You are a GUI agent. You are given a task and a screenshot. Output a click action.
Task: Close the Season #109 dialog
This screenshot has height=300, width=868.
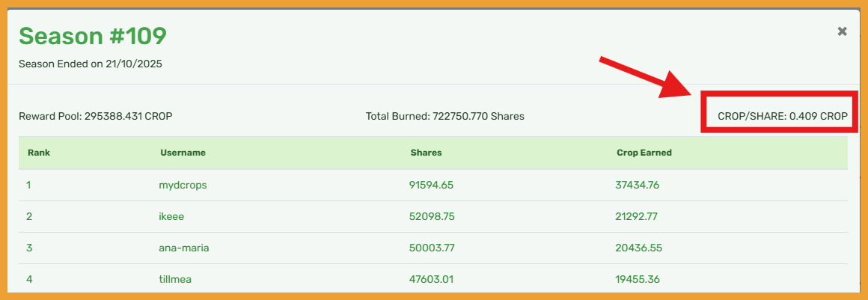[842, 31]
